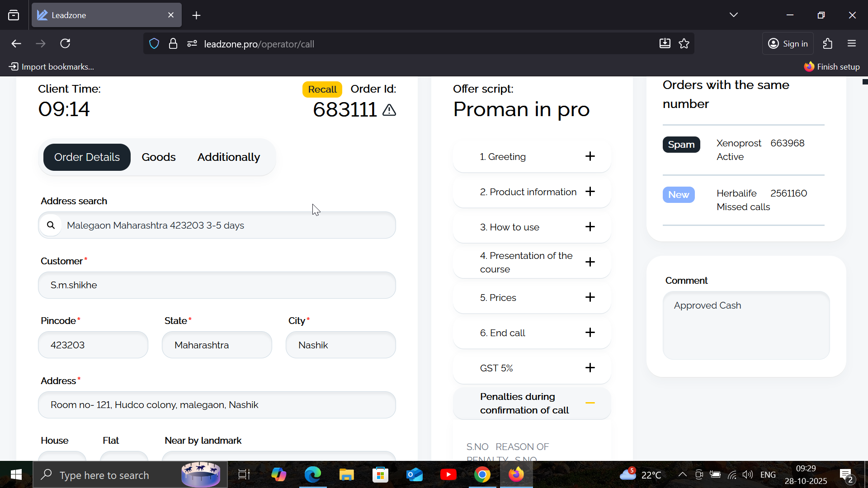Click the warning triangle beside order 683111
Screen dimensions: 868x488
tap(389, 110)
